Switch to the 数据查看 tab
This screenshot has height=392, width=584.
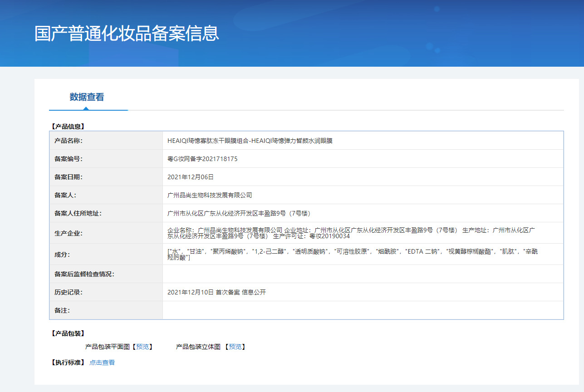pos(87,97)
